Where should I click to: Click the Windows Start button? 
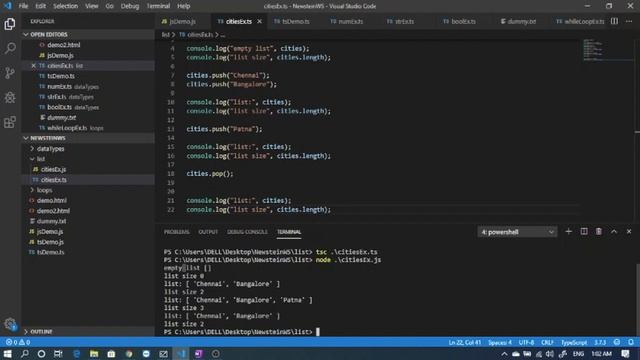(x=7, y=353)
